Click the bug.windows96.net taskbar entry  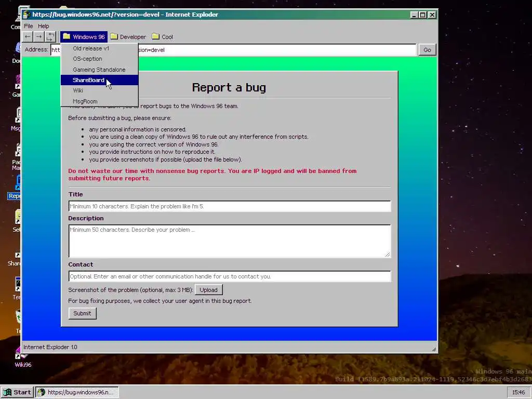77,392
